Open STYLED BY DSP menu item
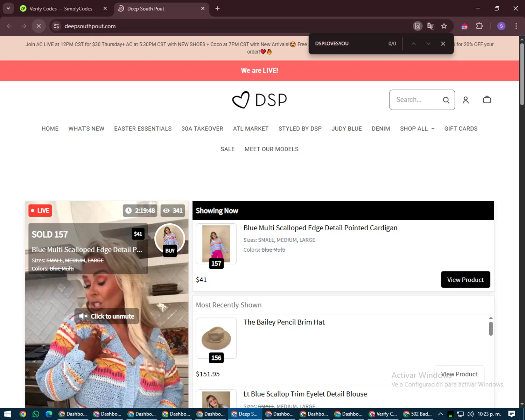The image size is (525, 420). tap(300, 129)
